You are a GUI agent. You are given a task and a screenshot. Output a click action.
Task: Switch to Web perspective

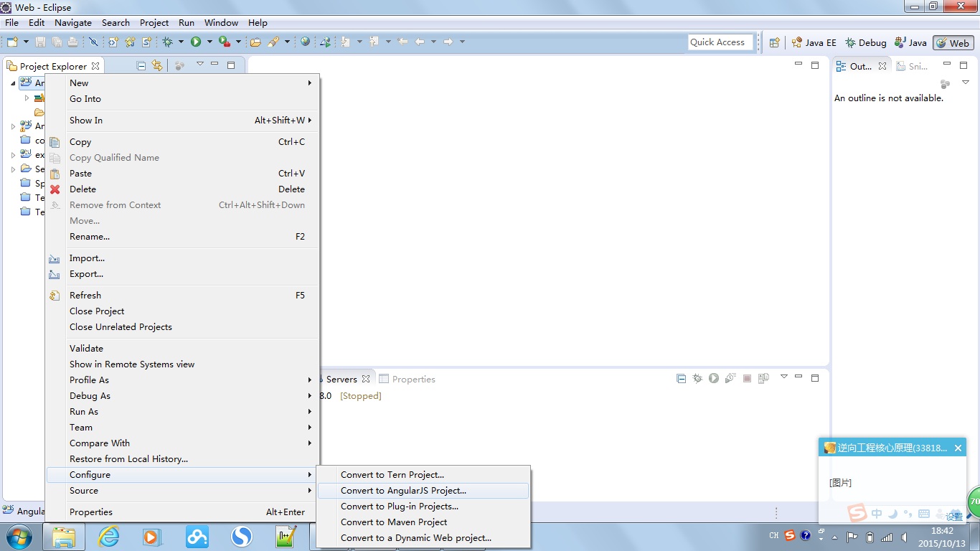pos(953,43)
